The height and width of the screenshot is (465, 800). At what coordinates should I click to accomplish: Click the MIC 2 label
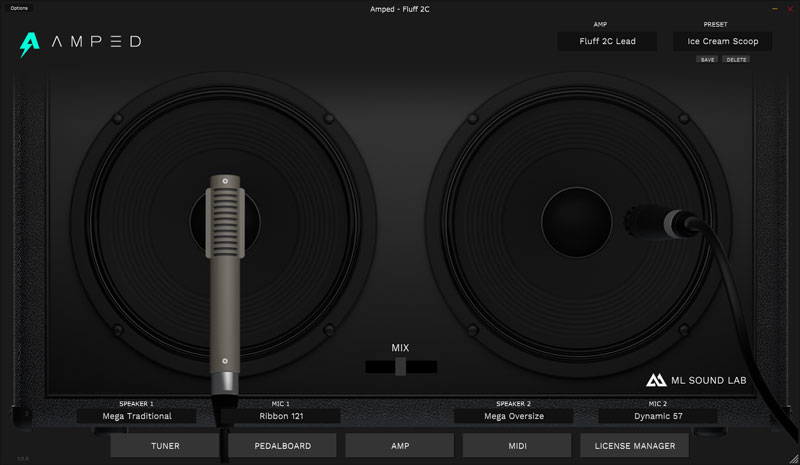[658, 404]
